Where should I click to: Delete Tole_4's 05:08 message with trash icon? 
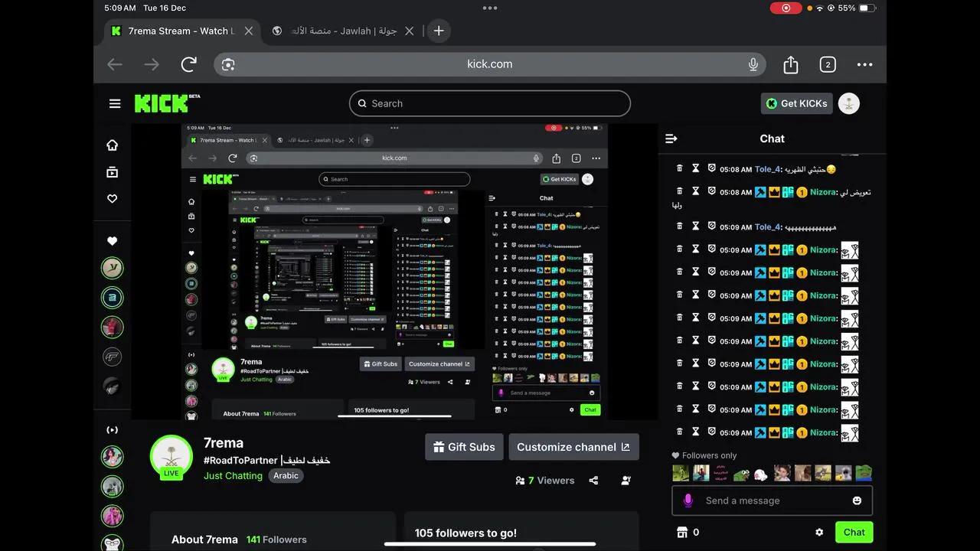tap(679, 169)
